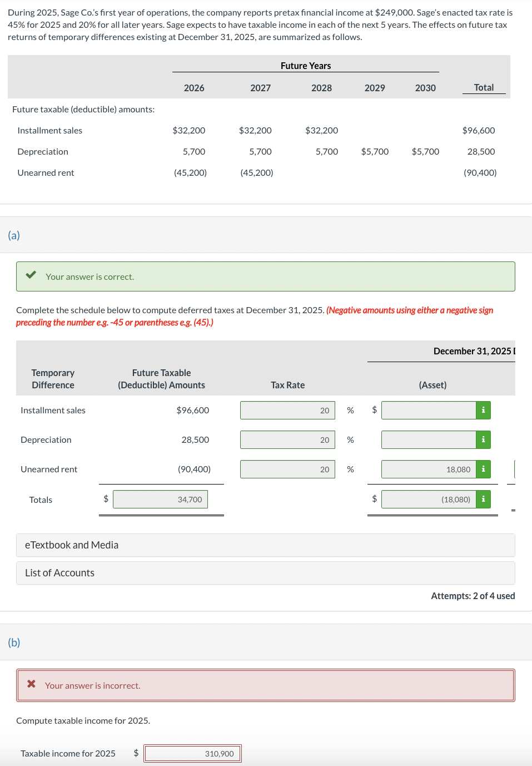Click 'Attempts: 2 of 4 used' text
Image resolution: width=532 pixels, height=766 pixels.
click(x=473, y=596)
